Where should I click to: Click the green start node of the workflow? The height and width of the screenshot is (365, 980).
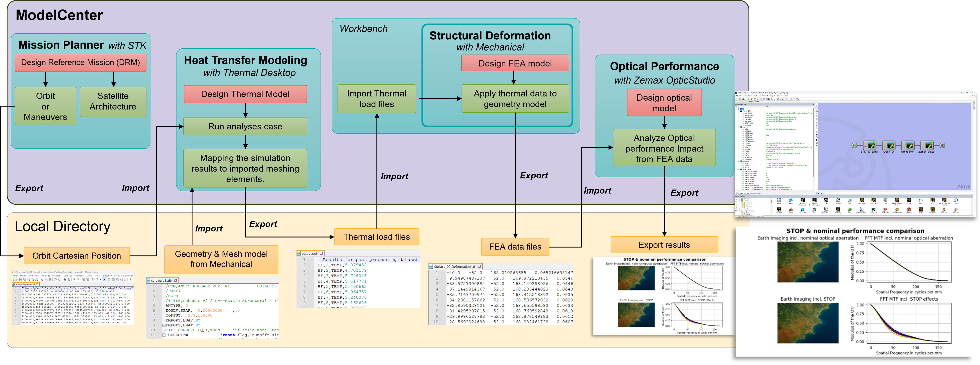854,146
